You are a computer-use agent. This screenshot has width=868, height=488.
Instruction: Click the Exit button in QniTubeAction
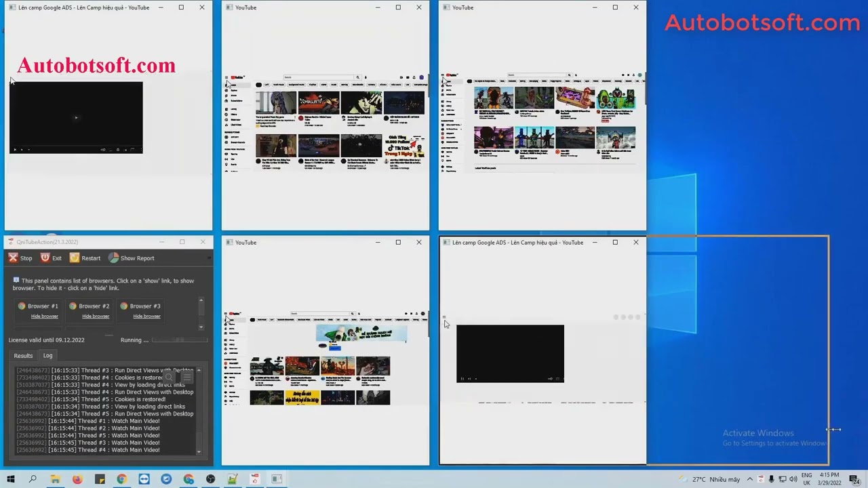(x=51, y=258)
